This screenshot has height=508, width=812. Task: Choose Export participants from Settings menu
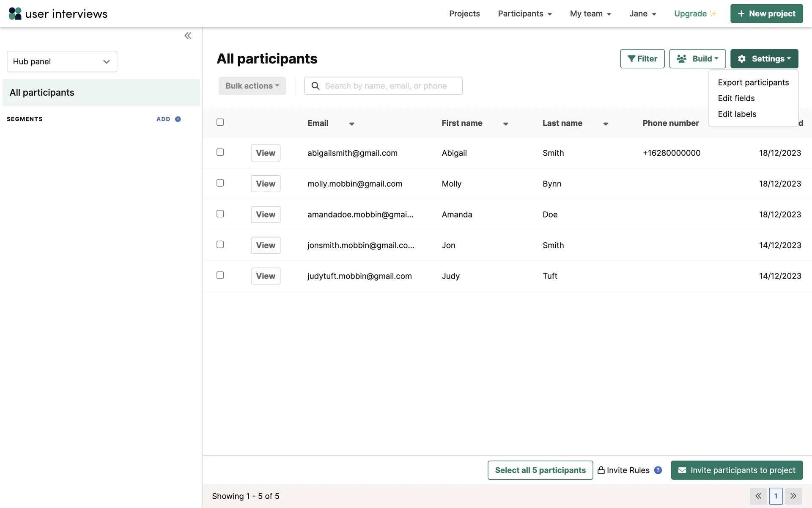point(753,83)
